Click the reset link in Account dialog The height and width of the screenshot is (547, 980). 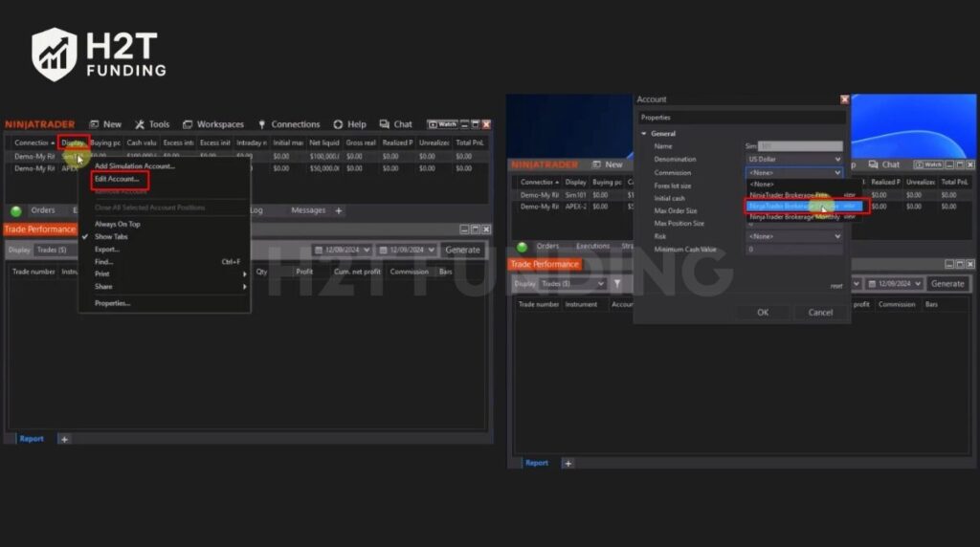836,286
